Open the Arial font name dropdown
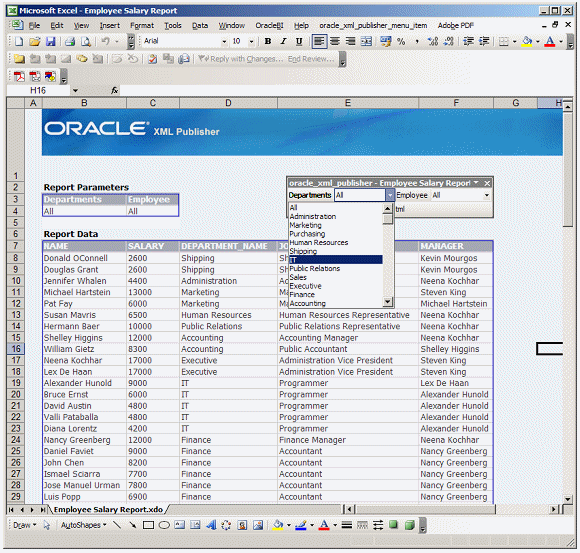 224,42
